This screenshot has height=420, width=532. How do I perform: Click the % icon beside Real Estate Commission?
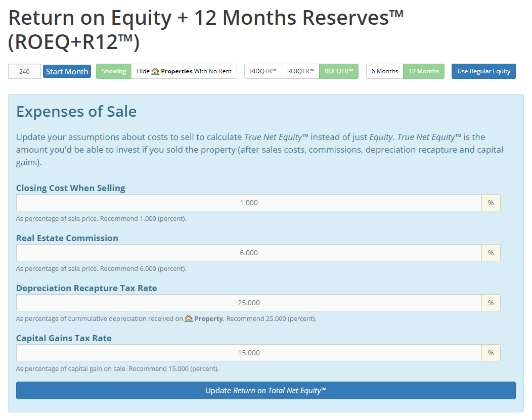click(490, 252)
